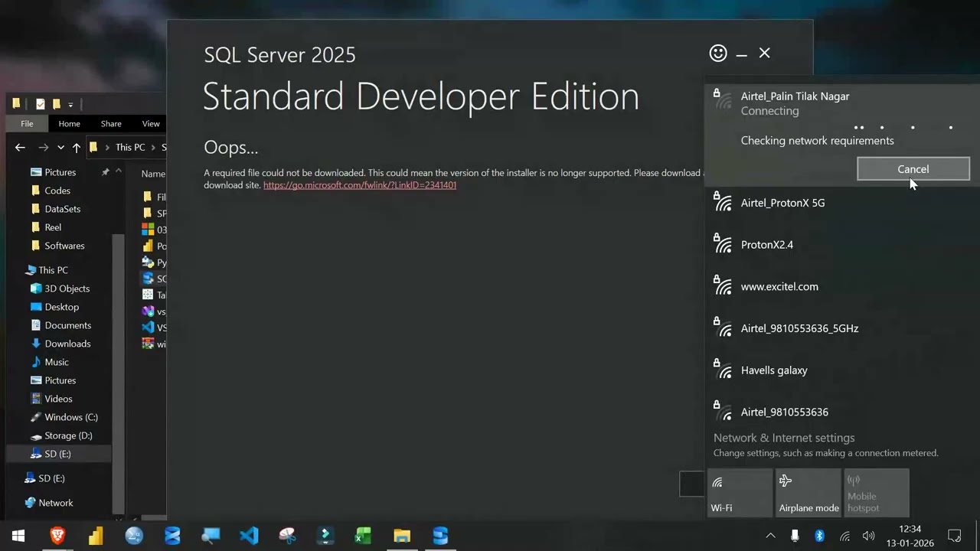Image resolution: width=980 pixels, height=551 pixels.
Task: Expand the chevron after This PC in address bar
Action: click(x=153, y=147)
